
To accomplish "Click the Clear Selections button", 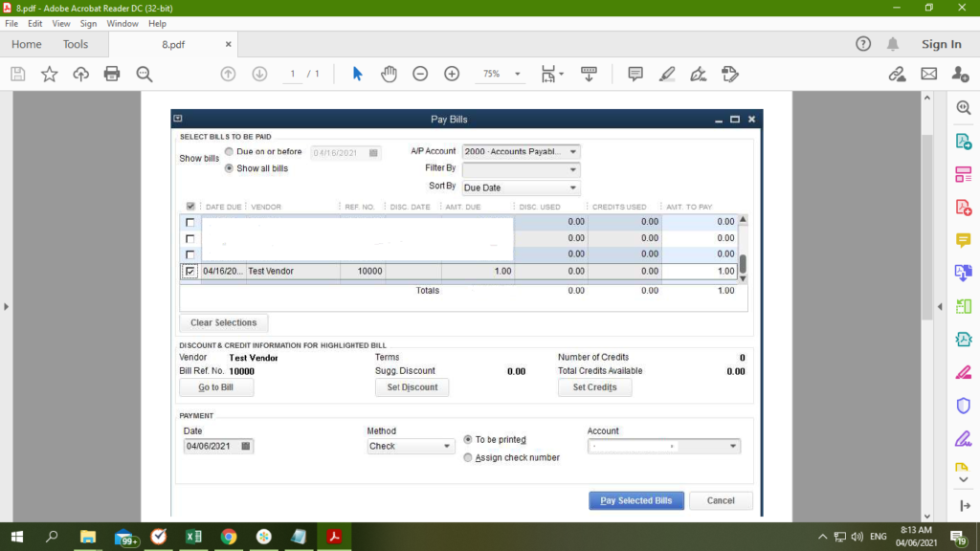I will coord(222,322).
